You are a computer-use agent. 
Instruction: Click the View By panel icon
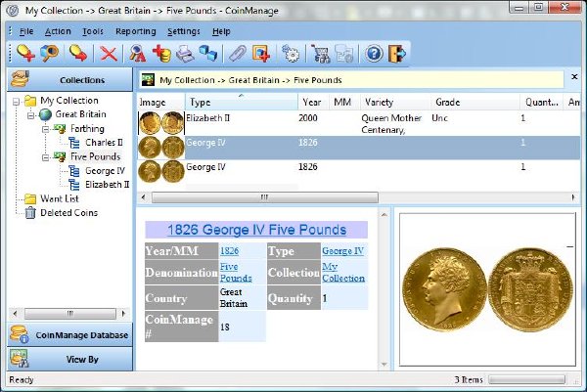pos(19,359)
